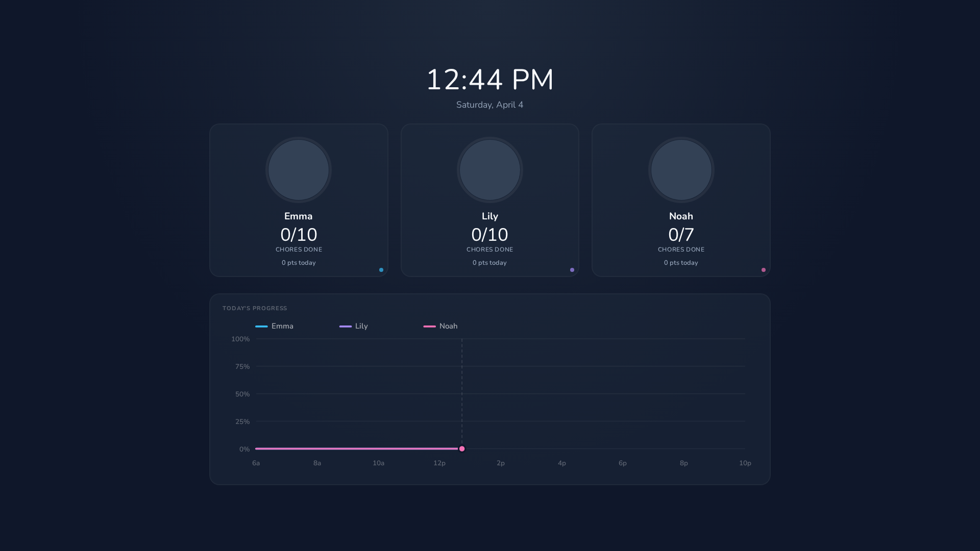Click the 100% y-axis label

(240, 339)
